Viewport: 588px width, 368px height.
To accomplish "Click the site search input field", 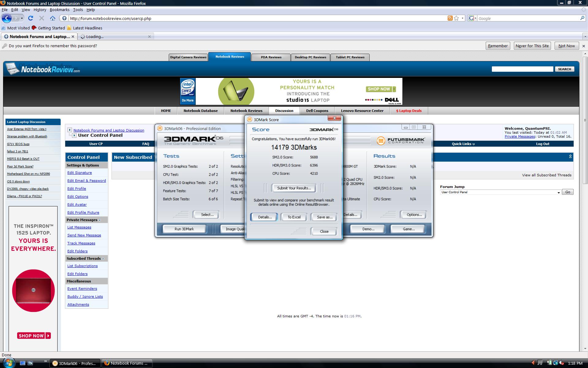I will (522, 69).
